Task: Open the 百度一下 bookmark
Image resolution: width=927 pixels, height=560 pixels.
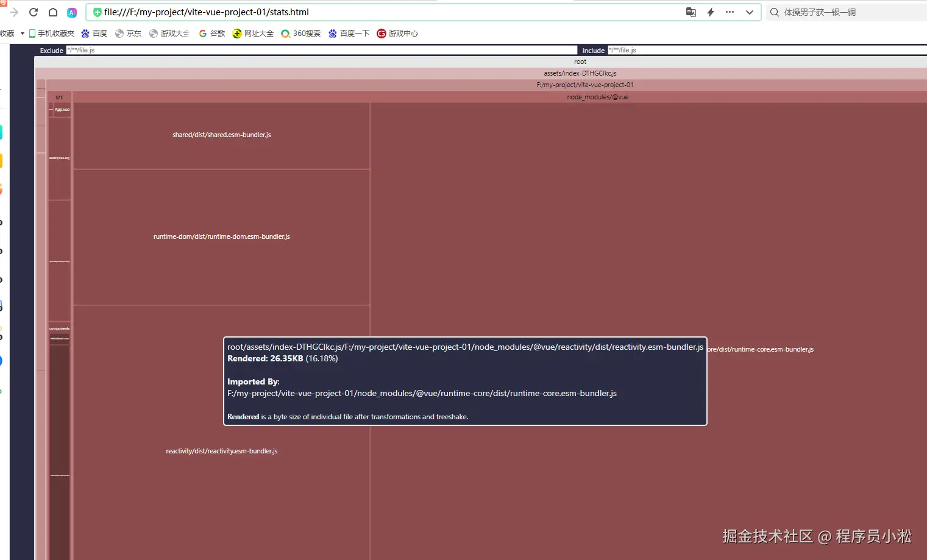Action: 349,34
